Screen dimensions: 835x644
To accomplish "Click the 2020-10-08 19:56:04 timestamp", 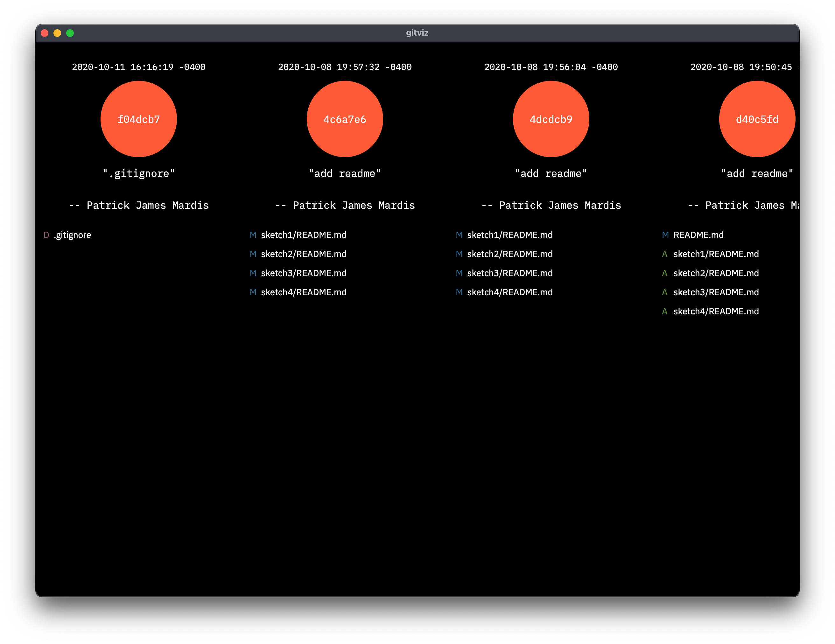I will pos(551,67).
